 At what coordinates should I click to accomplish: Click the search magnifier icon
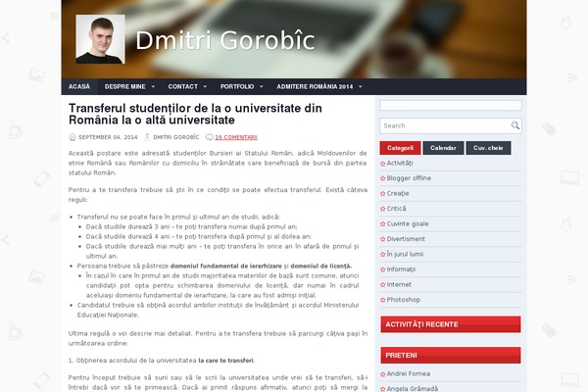click(x=515, y=125)
